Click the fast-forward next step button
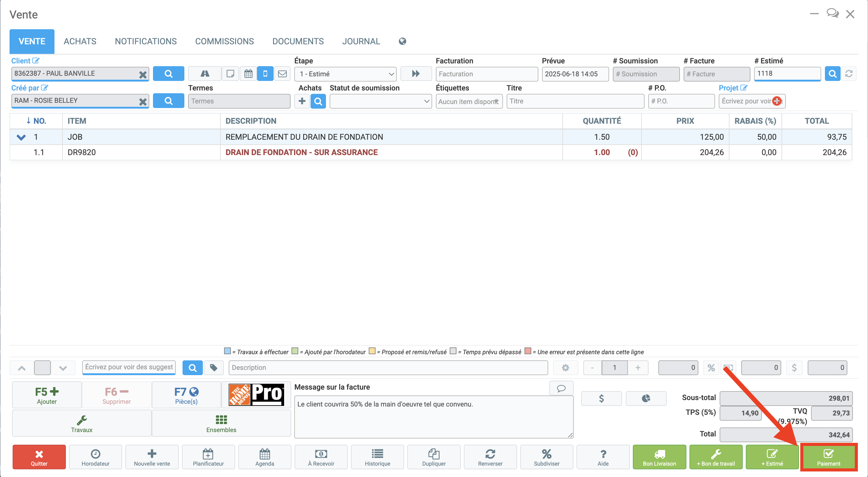This screenshot has width=868, height=477. [x=416, y=74]
